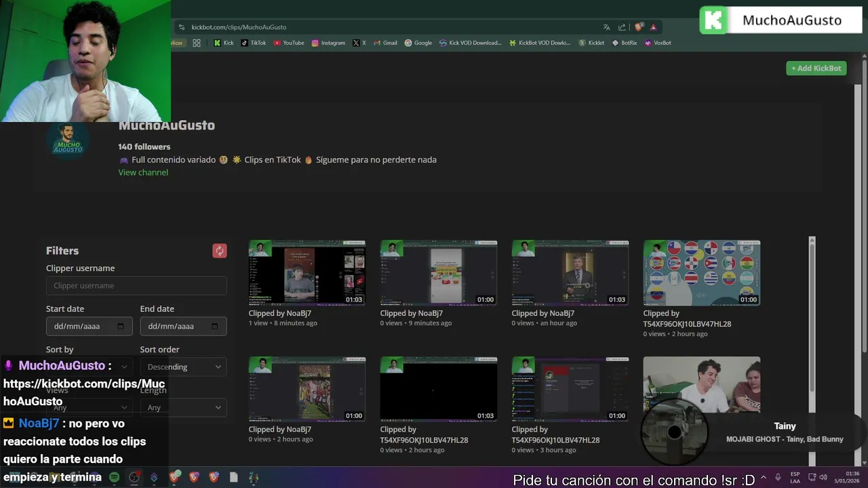
Task: Open the 2 hours ago clip by NoaBj7
Action: 307,389
